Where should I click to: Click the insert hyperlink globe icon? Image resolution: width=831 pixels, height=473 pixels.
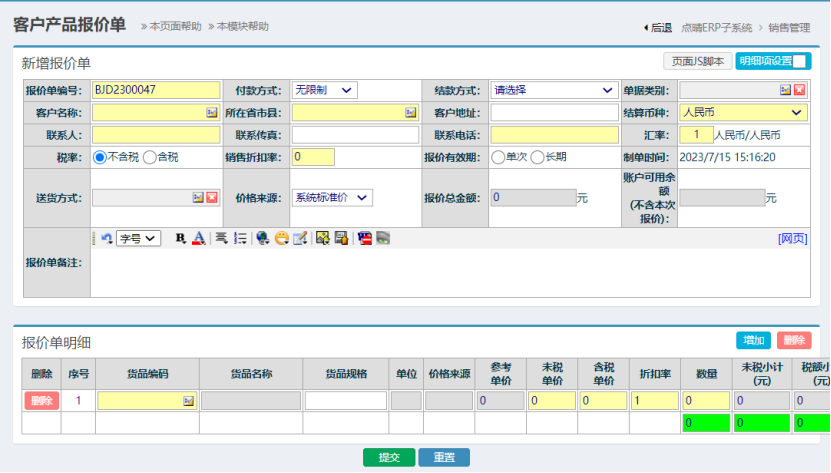pos(262,238)
